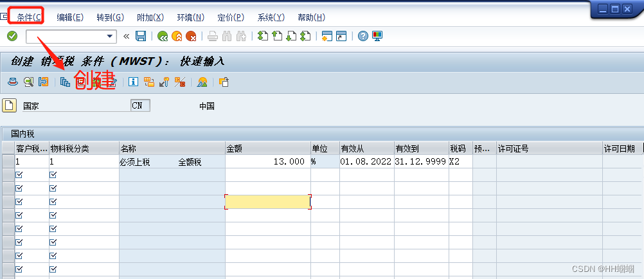644x279 pixels.
Task: Click the icon right of the magnifier
Action: 43,82
